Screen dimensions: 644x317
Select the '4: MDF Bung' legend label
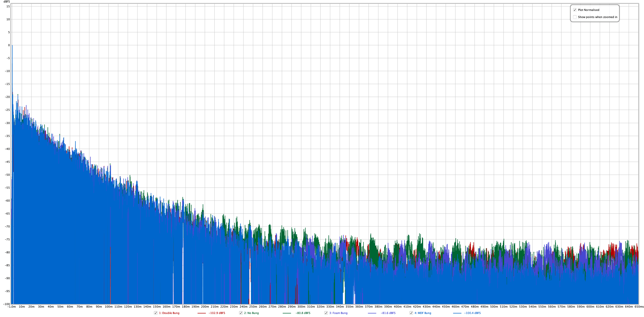(x=423, y=313)
